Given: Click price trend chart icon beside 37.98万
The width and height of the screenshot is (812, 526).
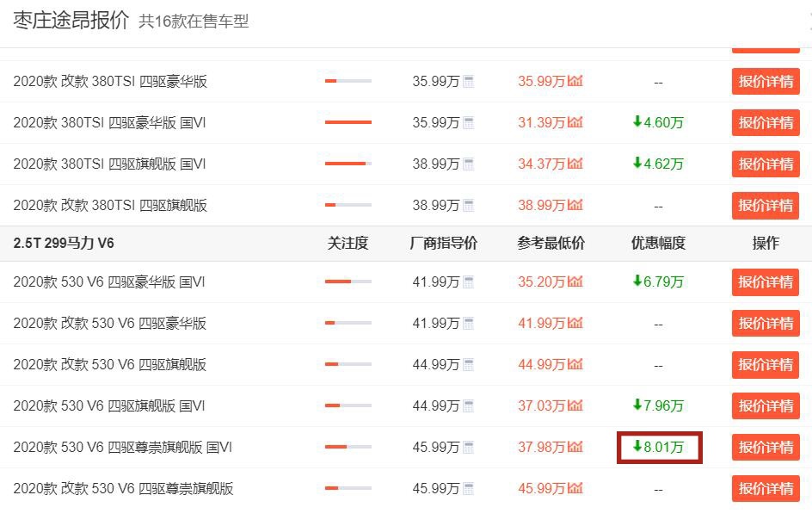Looking at the screenshot, I should [x=575, y=447].
